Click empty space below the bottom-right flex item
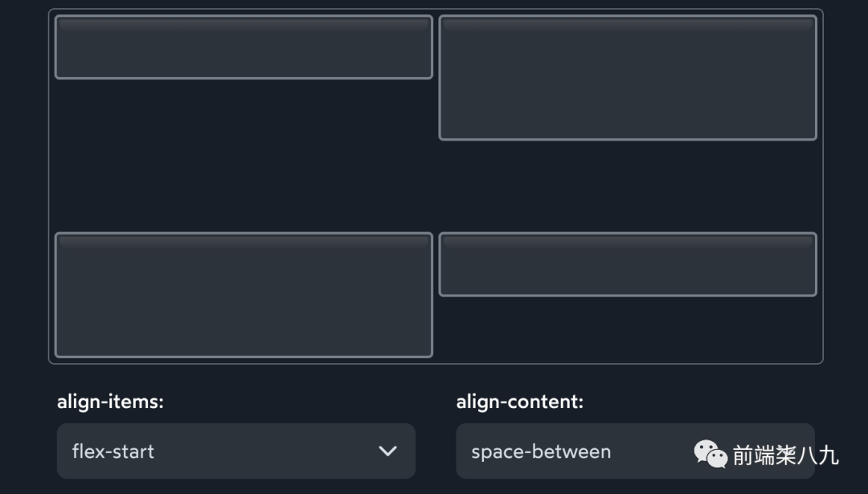Image resolution: width=868 pixels, height=494 pixels. click(x=628, y=329)
